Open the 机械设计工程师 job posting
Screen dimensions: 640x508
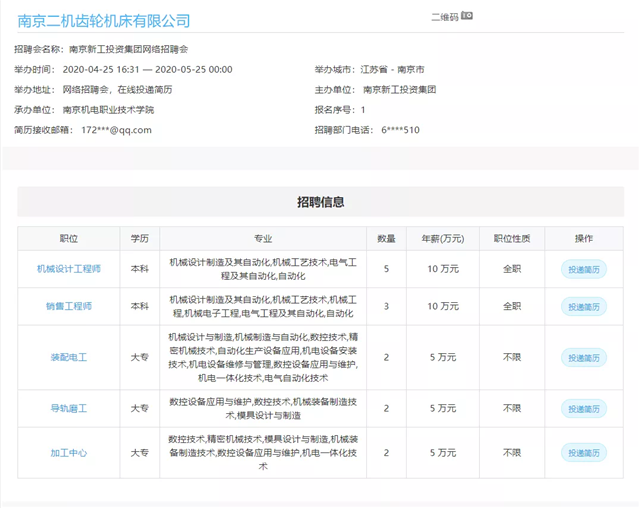click(69, 269)
